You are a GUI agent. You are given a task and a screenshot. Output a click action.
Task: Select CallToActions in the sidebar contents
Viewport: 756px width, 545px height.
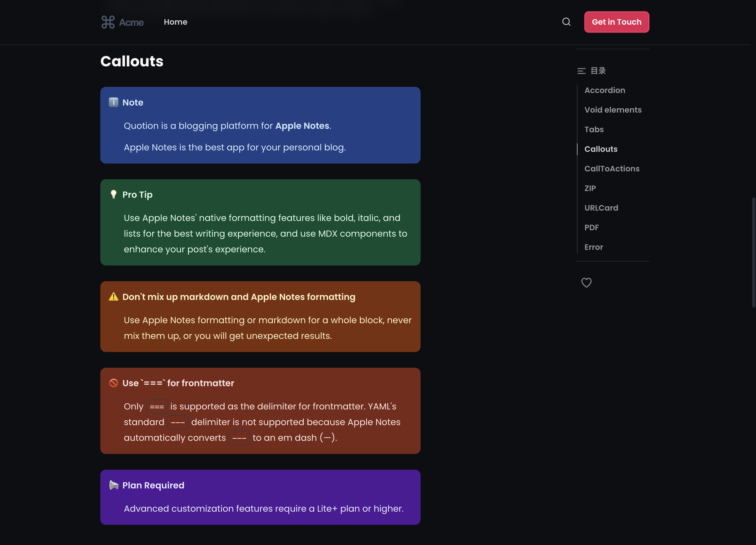click(x=612, y=169)
